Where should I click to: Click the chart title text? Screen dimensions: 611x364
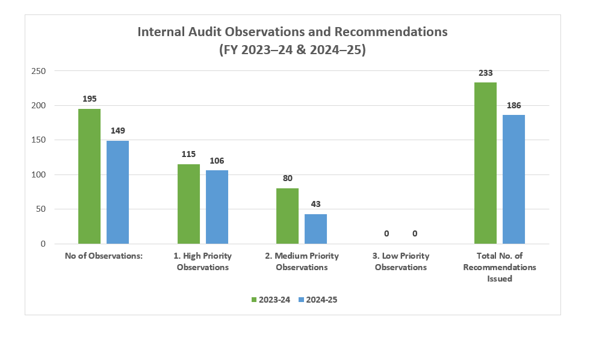(x=293, y=40)
